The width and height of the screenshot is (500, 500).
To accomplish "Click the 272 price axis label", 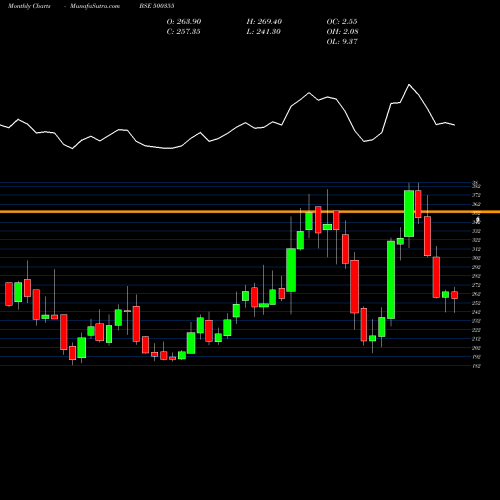I will coord(476,285).
